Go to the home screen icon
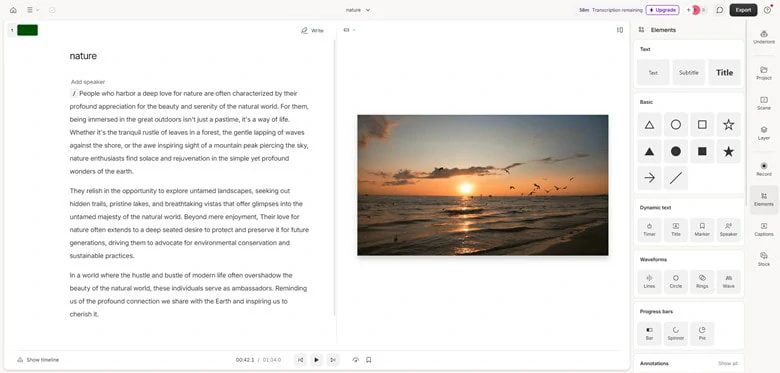Screen dimensions: 780x373 click(13, 10)
